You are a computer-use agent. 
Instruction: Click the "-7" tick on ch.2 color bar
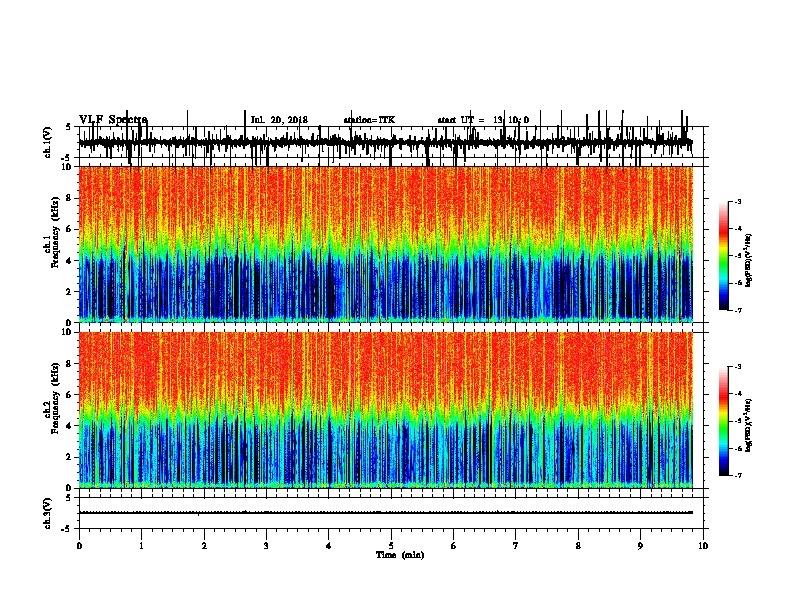coord(737,475)
